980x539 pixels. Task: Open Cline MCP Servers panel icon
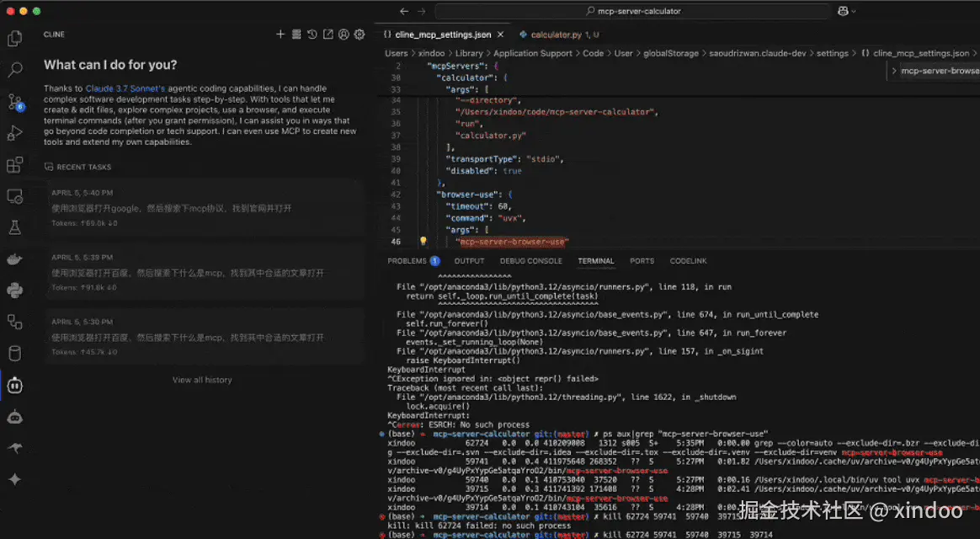point(296,35)
